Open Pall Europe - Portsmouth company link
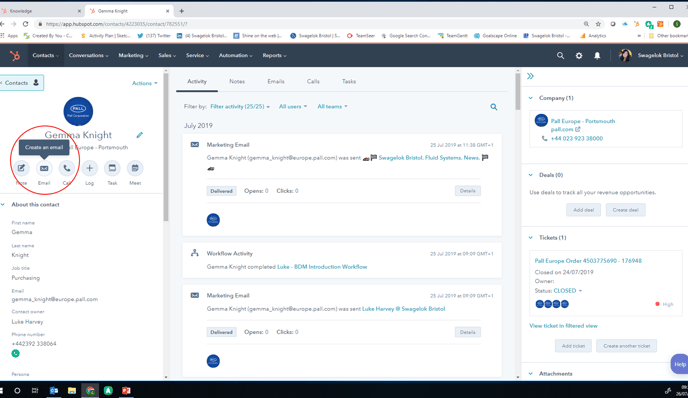This screenshot has width=688, height=398. click(583, 121)
